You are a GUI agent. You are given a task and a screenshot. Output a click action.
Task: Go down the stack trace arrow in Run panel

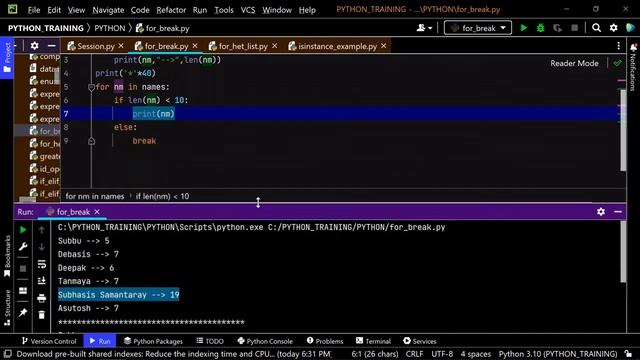coord(42,247)
